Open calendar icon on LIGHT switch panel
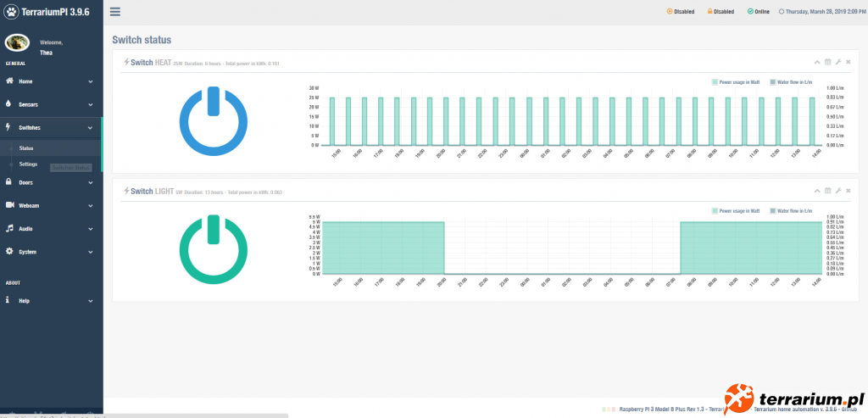 coord(828,191)
